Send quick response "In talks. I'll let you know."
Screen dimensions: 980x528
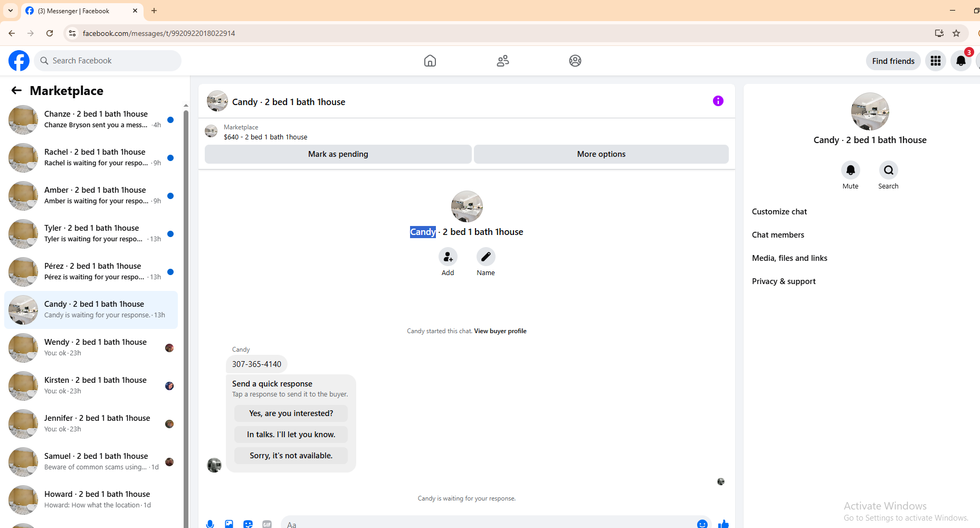click(x=291, y=435)
